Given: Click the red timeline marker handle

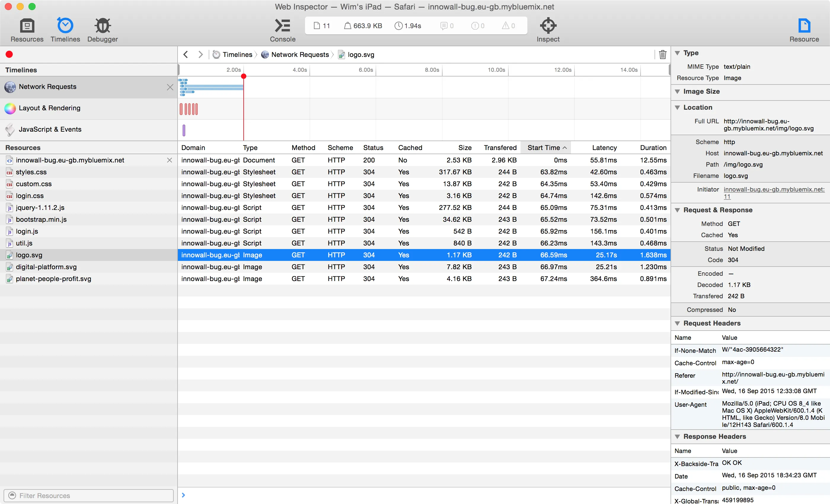Looking at the screenshot, I should tap(244, 76).
